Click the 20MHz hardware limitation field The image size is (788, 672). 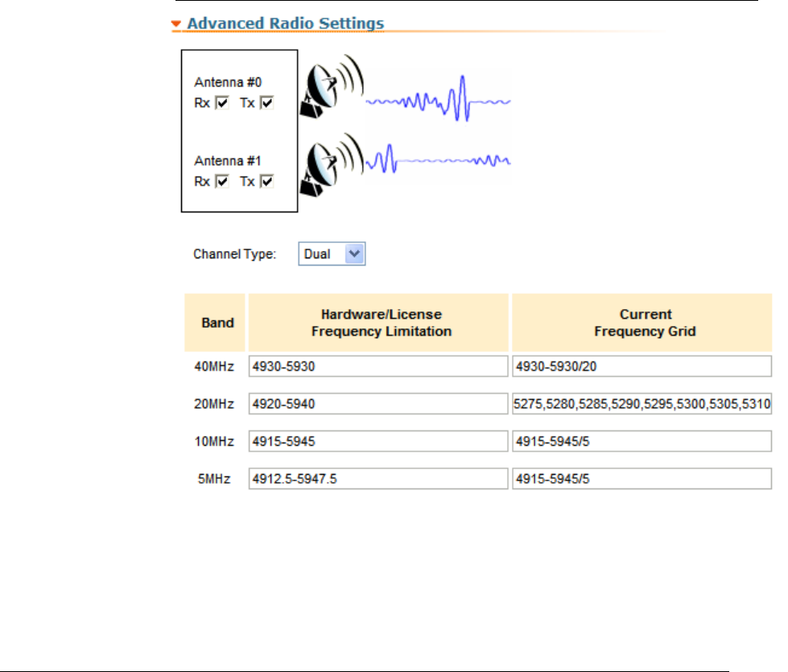[x=378, y=403]
